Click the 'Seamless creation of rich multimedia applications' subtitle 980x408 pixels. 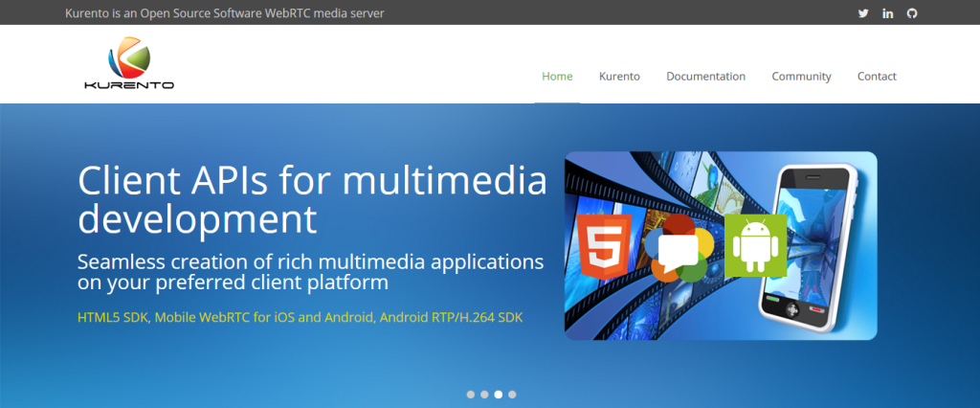pyautogui.click(x=311, y=272)
